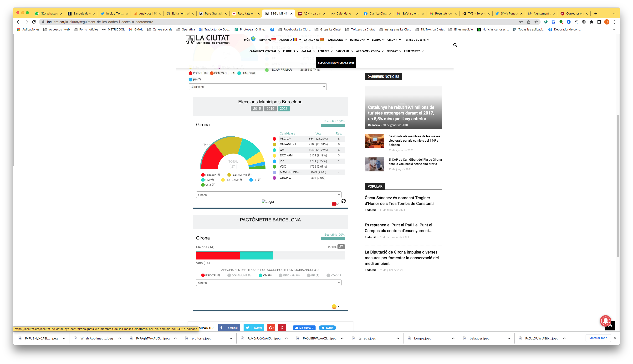Click the Pinterest share icon
This screenshot has height=364, width=633.
coord(282,328)
